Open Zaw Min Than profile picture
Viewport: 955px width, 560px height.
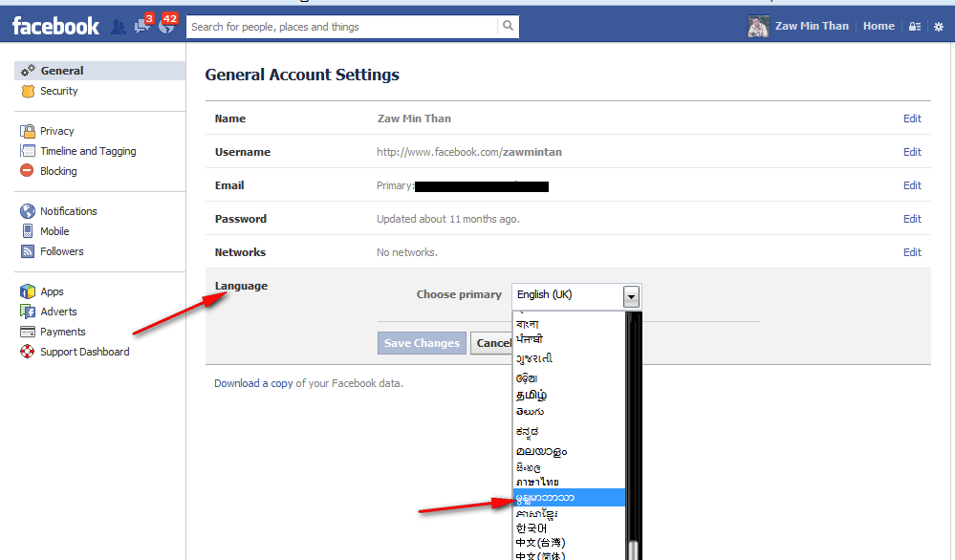coord(758,26)
